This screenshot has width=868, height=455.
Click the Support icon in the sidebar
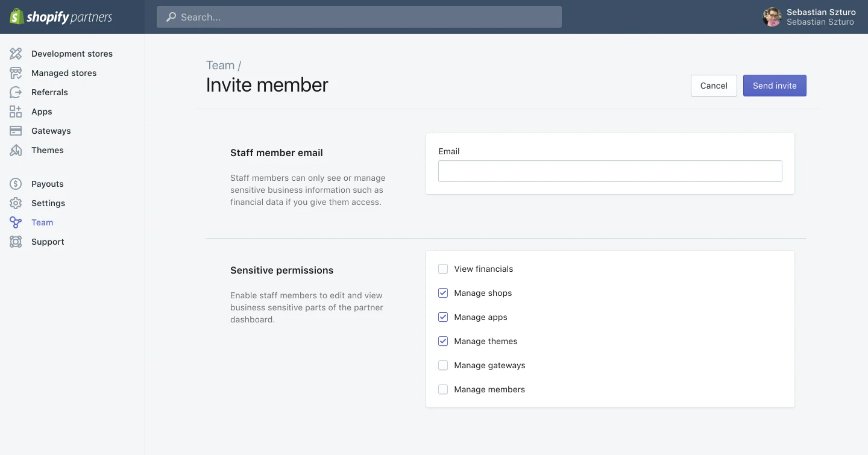pyautogui.click(x=16, y=241)
